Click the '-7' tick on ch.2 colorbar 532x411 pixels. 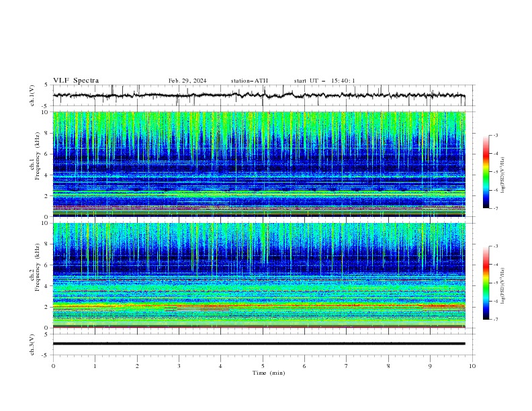coord(495,319)
